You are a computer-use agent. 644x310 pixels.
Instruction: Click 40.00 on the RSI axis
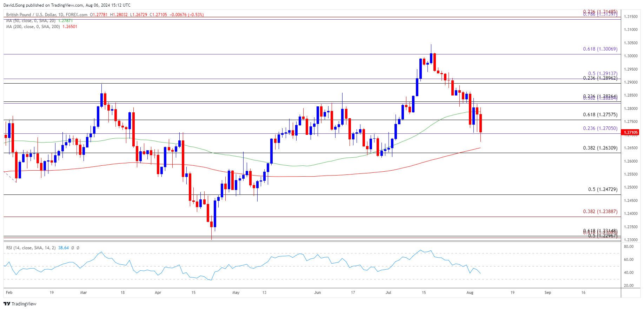(629, 273)
